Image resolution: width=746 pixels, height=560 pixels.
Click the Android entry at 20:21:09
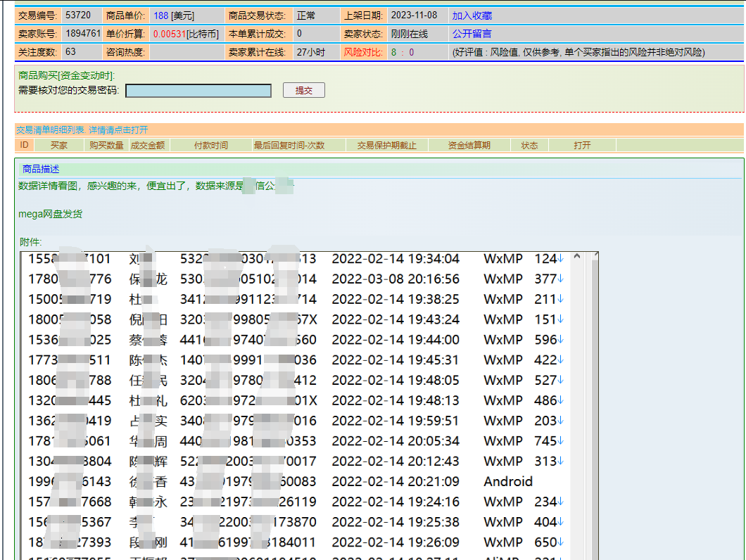(x=507, y=481)
